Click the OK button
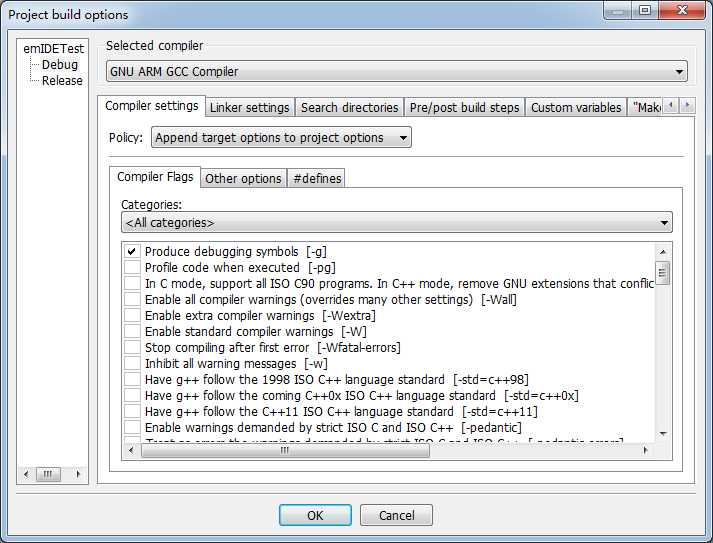The width and height of the screenshot is (713, 543). tap(315, 516)
